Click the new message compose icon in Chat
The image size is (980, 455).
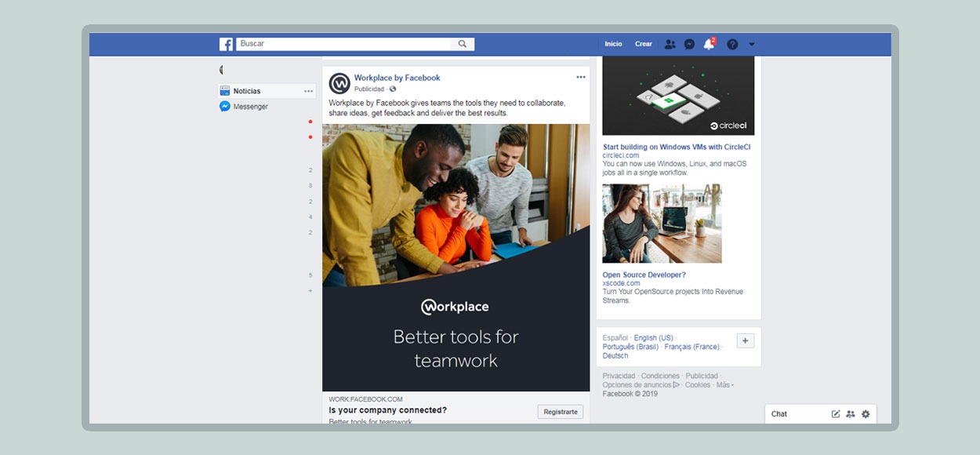tap(836, 414)
